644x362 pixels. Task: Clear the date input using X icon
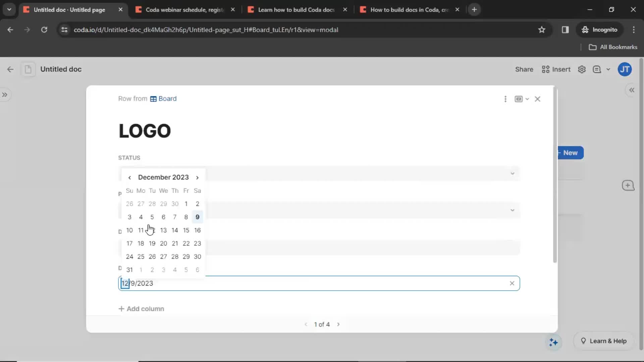point(512,283)
